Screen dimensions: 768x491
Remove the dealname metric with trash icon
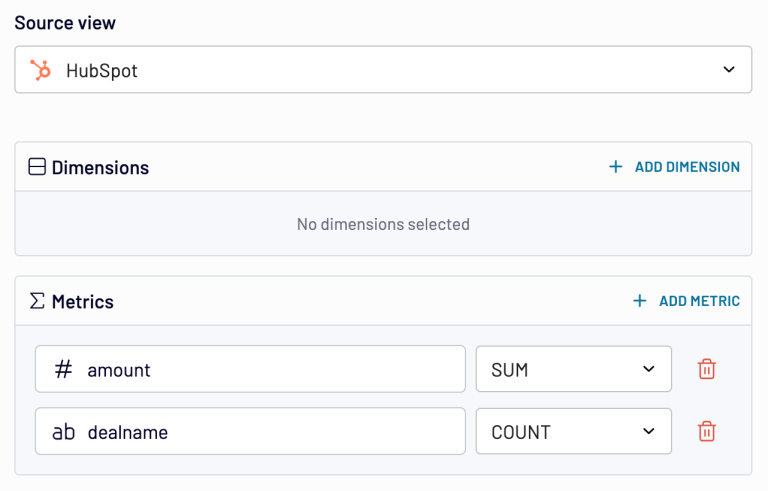pos(707,432)
